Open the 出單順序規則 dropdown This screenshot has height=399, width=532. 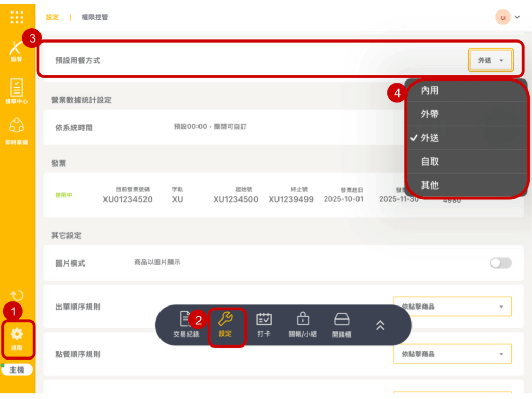[x=452, y=307]
